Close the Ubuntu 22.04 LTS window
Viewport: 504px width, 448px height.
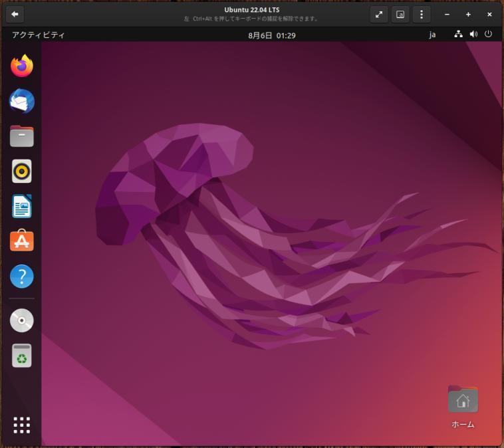coord(489,15)
